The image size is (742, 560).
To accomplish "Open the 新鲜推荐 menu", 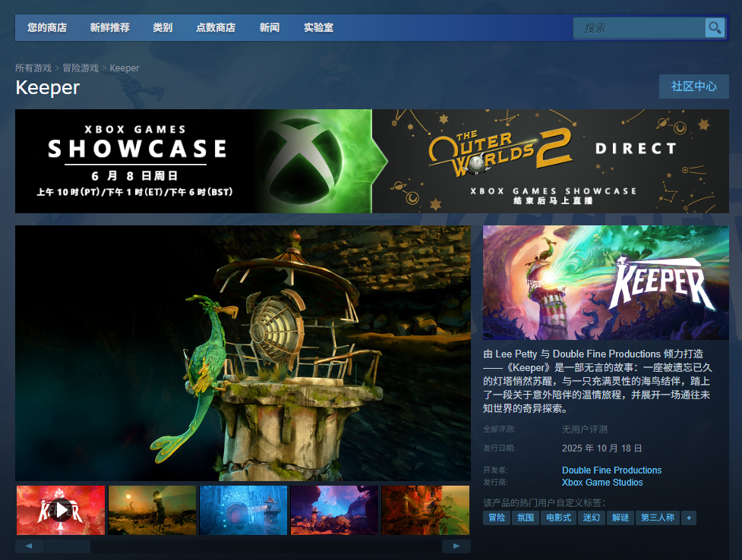I will pyautogui.click(x=109, y=28).
